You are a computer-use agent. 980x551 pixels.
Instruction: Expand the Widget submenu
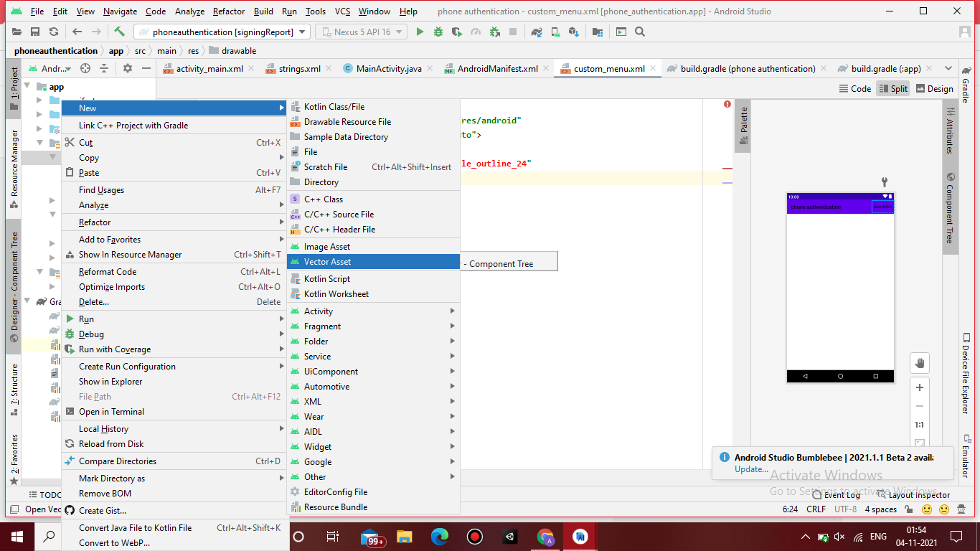click(x=373, y=447)
